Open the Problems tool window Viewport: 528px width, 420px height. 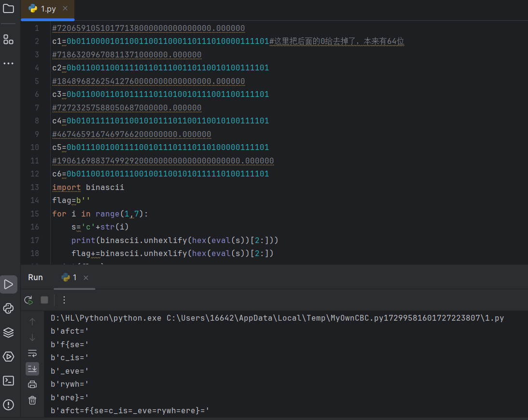click(8, 405)
